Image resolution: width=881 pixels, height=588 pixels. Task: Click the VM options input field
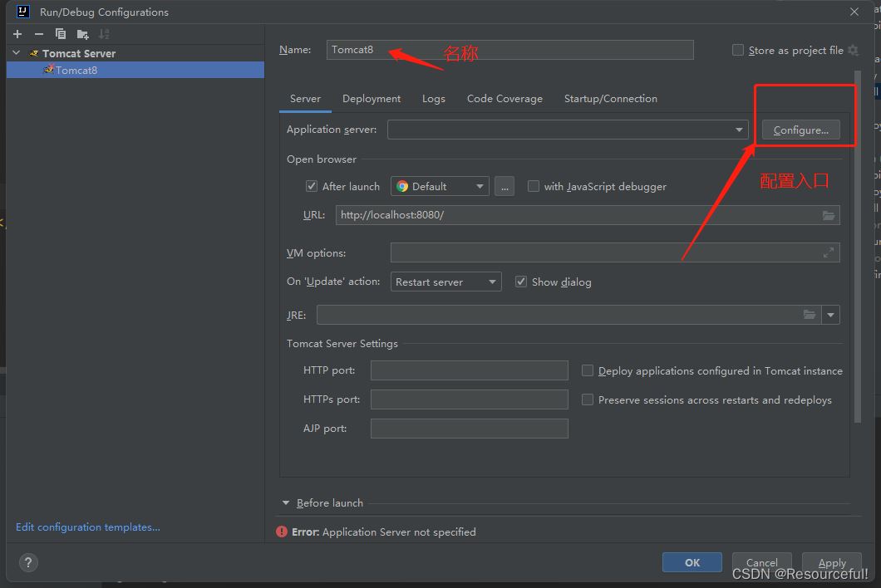(615, 252)
